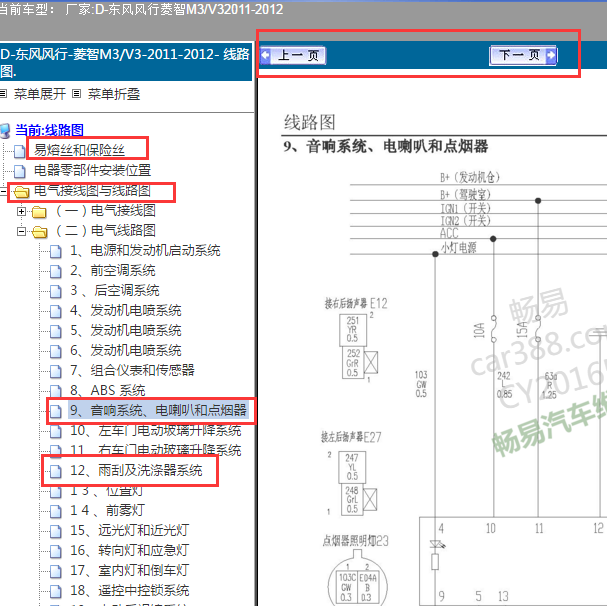This screenshot has width=607, height=606.
Task: Open 7、组合仪表和传感器 diagram
Action: pyautogui.click(x=132, y=371)
